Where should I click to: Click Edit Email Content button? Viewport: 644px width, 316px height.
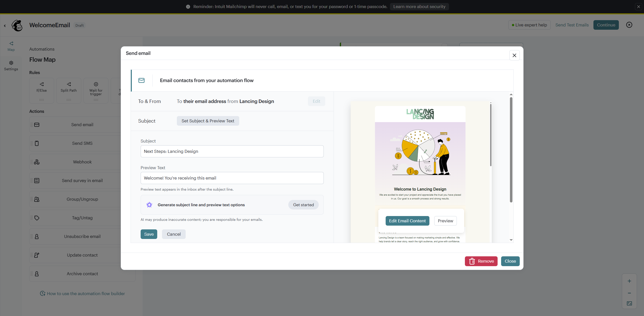(407, 221)
